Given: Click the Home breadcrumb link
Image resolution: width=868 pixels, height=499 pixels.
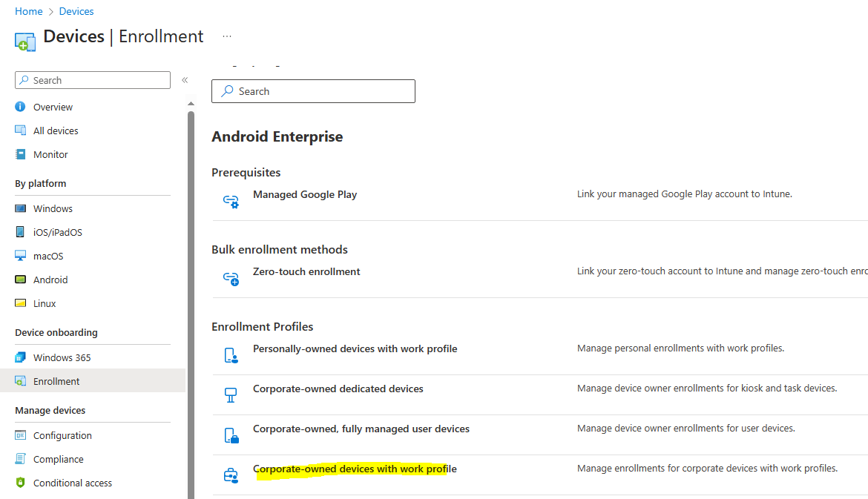Looking at the screenshot, I should click(28, 11).
